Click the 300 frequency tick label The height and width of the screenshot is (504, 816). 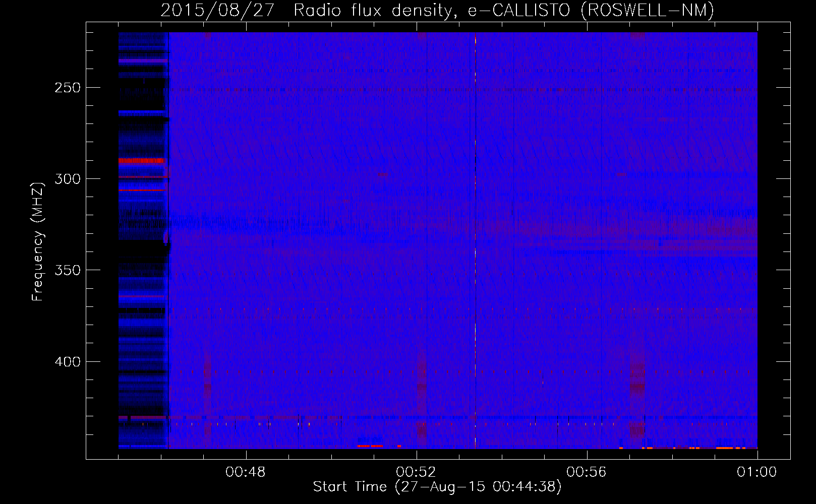click(x=68, y=179)
